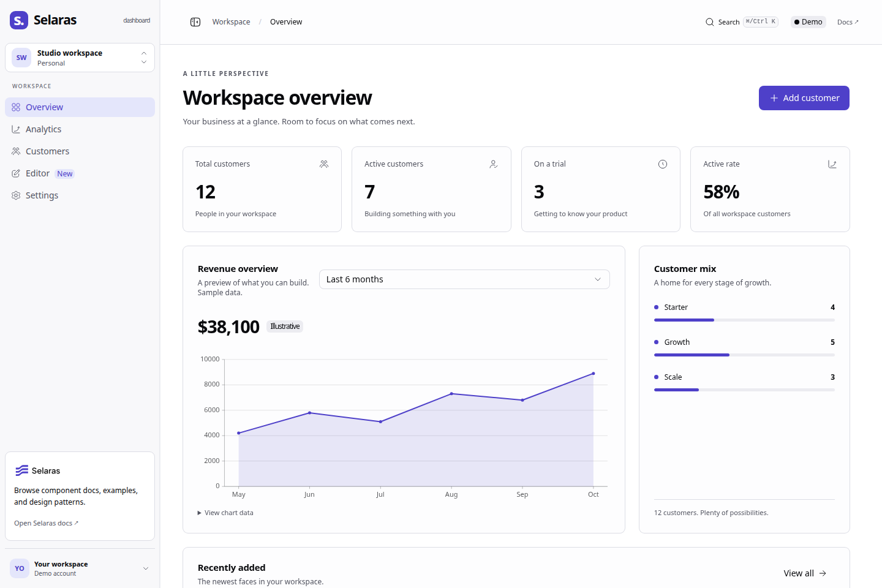Image resolution: width=882 pixels, height=588 pixels.
Task: Click the Oct data point on chart
Action: 594,374
